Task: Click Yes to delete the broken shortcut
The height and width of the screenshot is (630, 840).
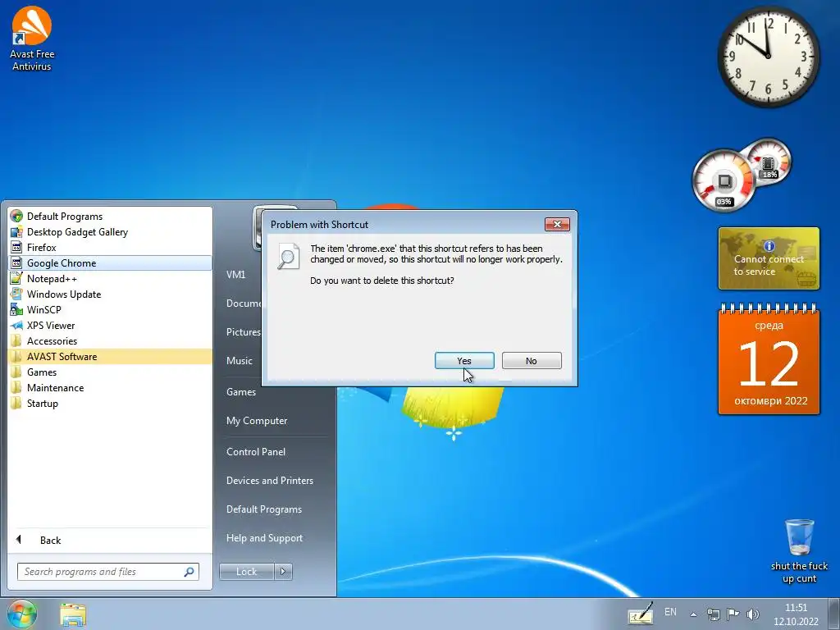Action: pos(464,361)
